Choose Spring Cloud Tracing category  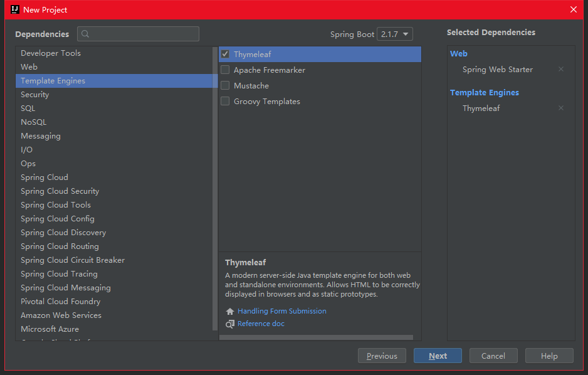[114, 274]
